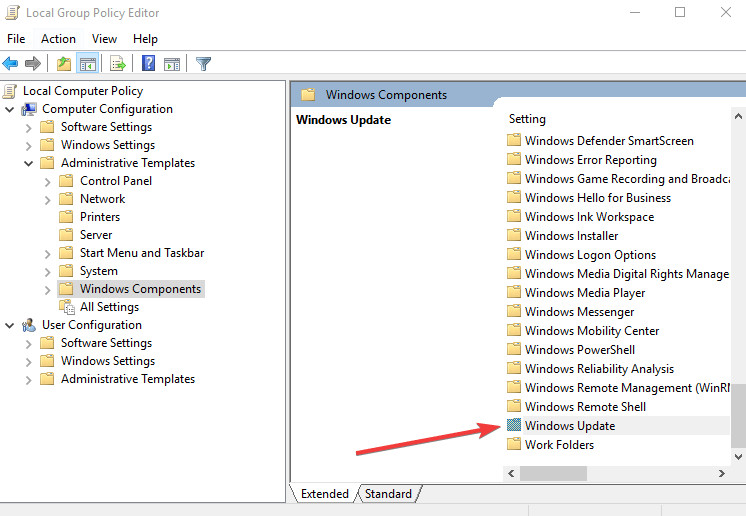Image resolution: width=746 pixels, height=516 pixels.
Task: Click the User Configuration person icon
Action: pyautogui.click(x=29, y=325)
